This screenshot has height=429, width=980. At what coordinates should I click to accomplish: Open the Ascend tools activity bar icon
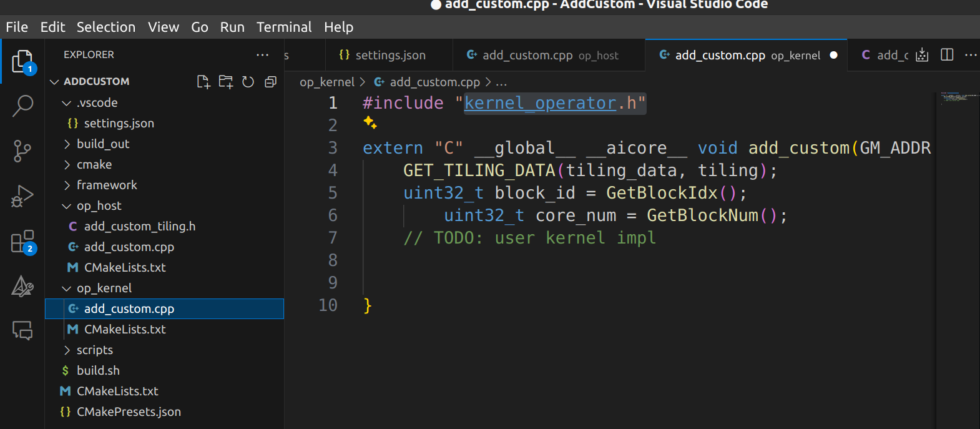22,287
